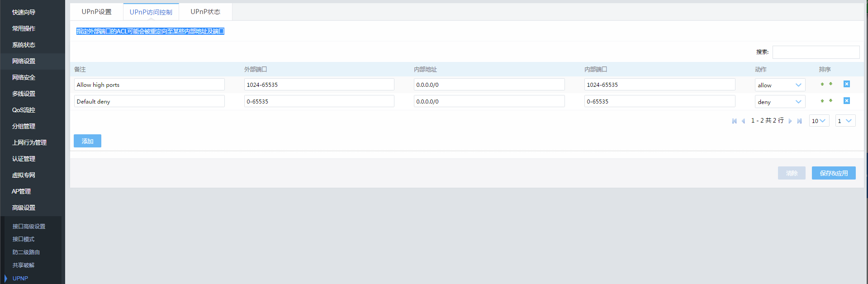The height and width of the screenshot is (284, 868).
Task: Move the 'Allow high ports' rule up
Action: pos(822,84)
